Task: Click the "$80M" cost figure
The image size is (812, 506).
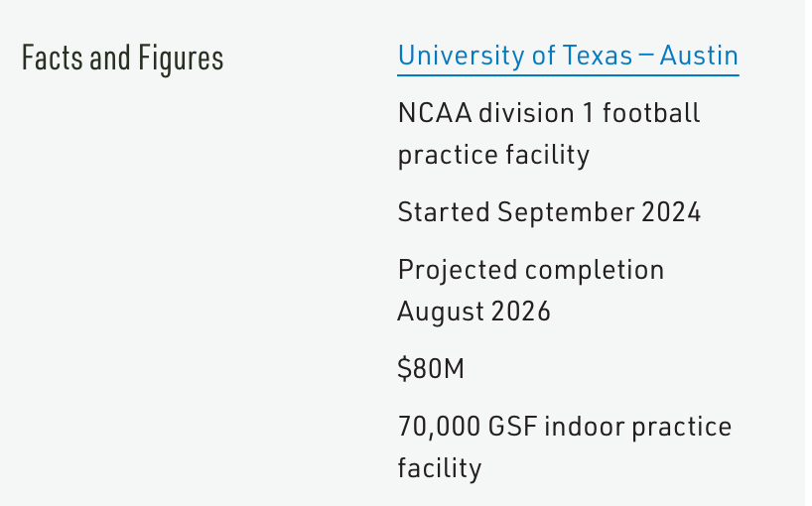Action: click(431, 369)
